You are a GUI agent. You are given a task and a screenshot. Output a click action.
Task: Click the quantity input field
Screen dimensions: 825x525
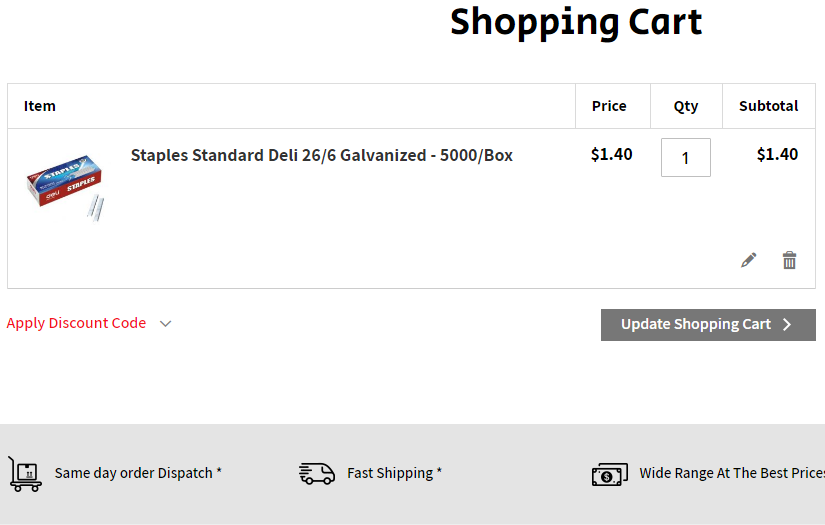click(x=685, y=158)
